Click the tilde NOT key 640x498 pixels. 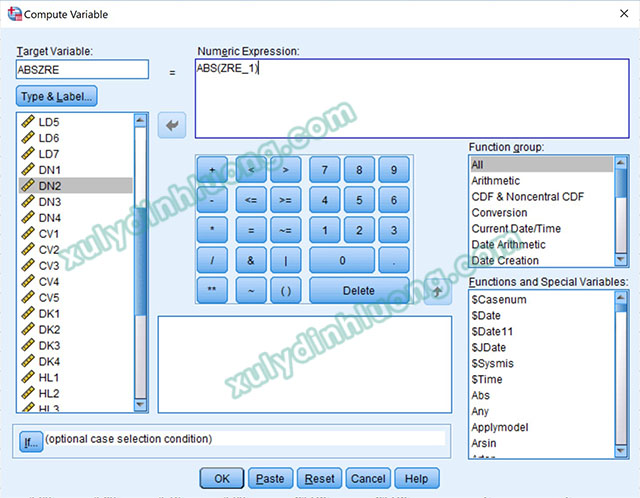pyautogui.click(x=251, y=290)
